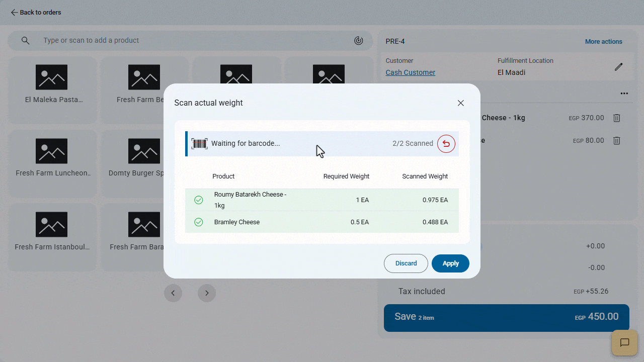Click the Required Weight column header

[x=346, y=176]
